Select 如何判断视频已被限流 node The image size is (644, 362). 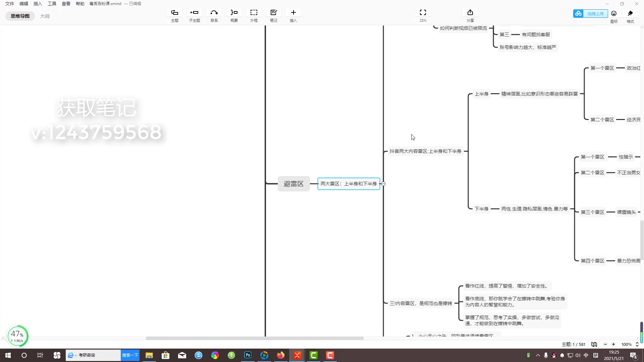coord(463,28)
